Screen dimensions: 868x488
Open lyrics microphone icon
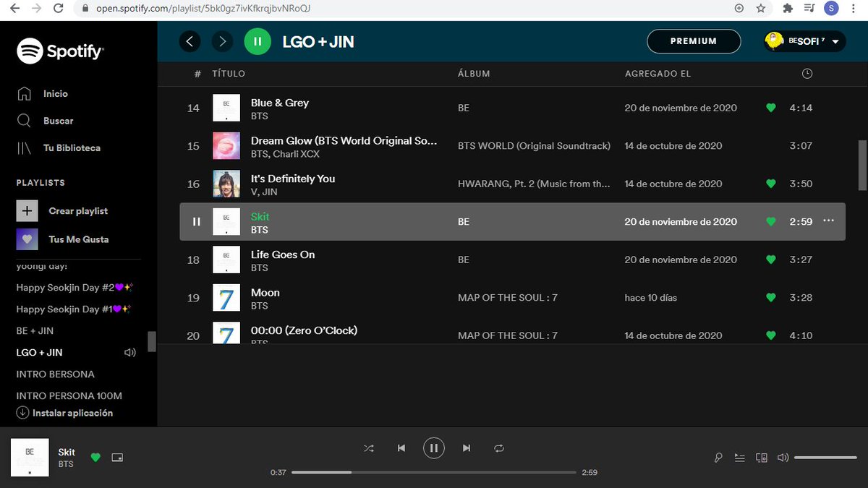718,458
